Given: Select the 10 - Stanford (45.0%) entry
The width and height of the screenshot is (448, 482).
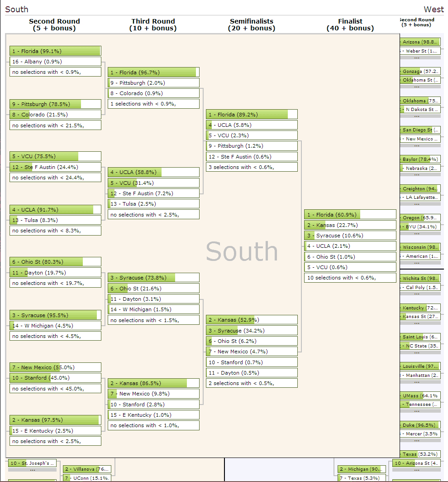Looking at the screenshot, I should [x=55, y=378].
